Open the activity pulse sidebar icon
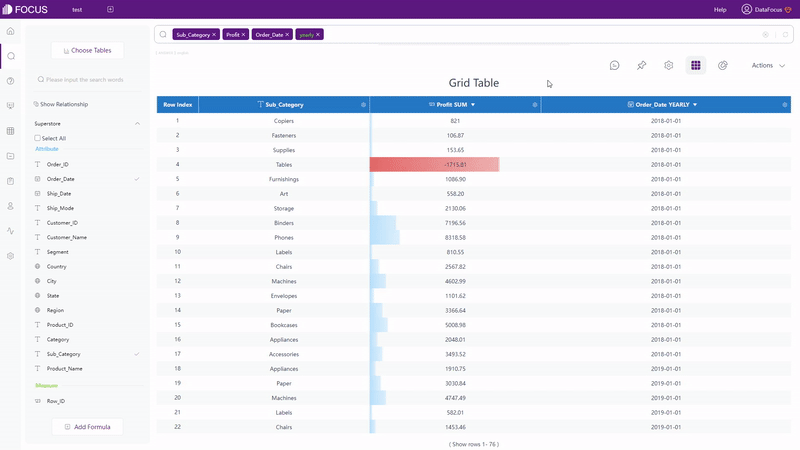 pos(10,231)
